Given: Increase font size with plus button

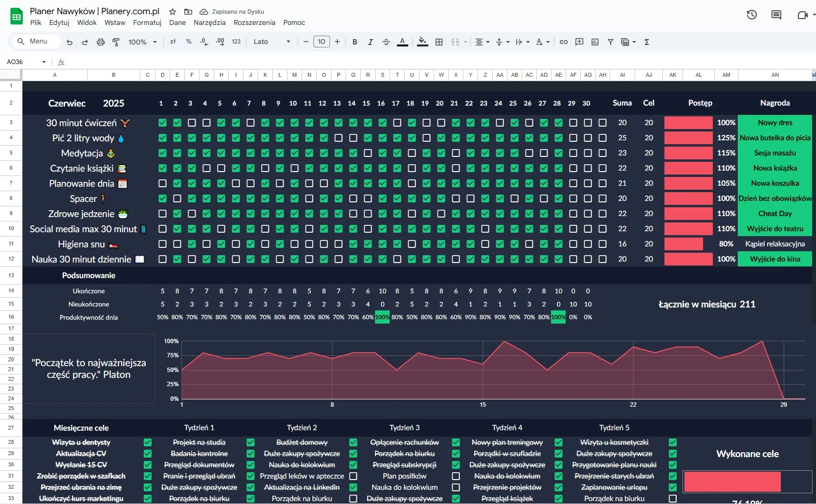Looking at the screenshot, I should 337,42.
